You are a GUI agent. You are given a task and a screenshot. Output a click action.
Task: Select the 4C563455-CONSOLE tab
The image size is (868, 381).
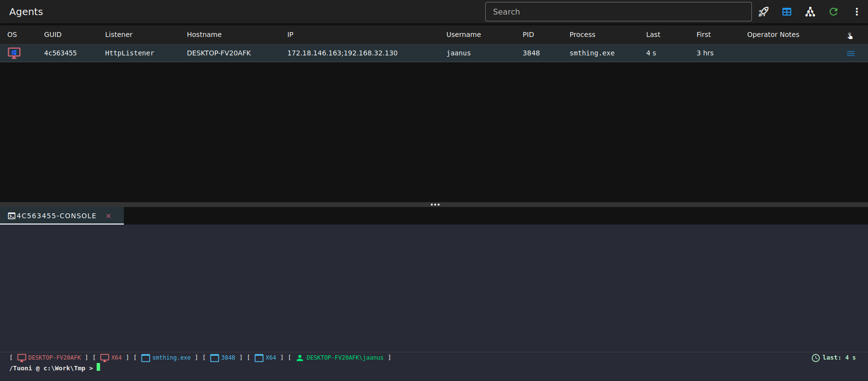(x=62, y=216)
